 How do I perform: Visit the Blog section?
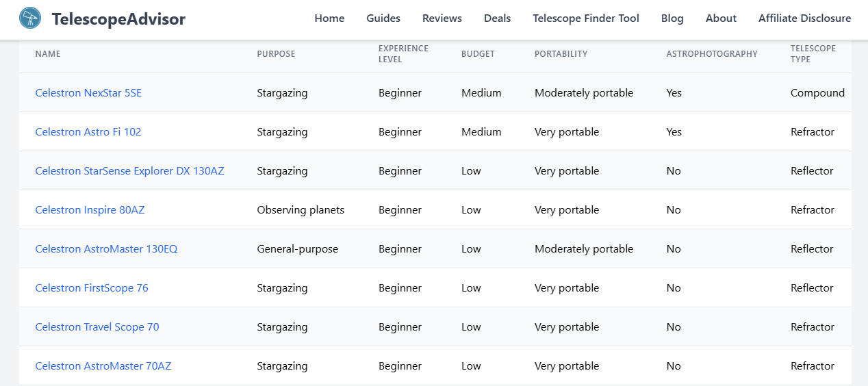(x=672, y=18)
